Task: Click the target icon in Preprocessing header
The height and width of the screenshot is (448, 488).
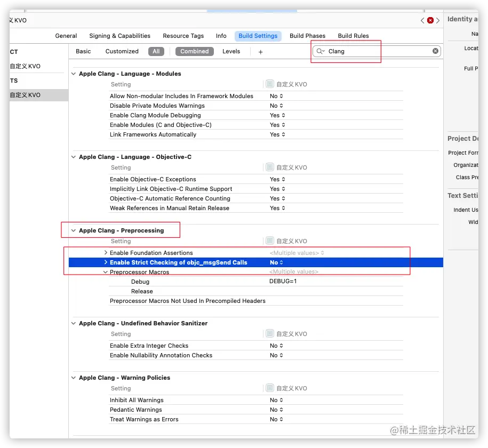Action: click(270, 241)
